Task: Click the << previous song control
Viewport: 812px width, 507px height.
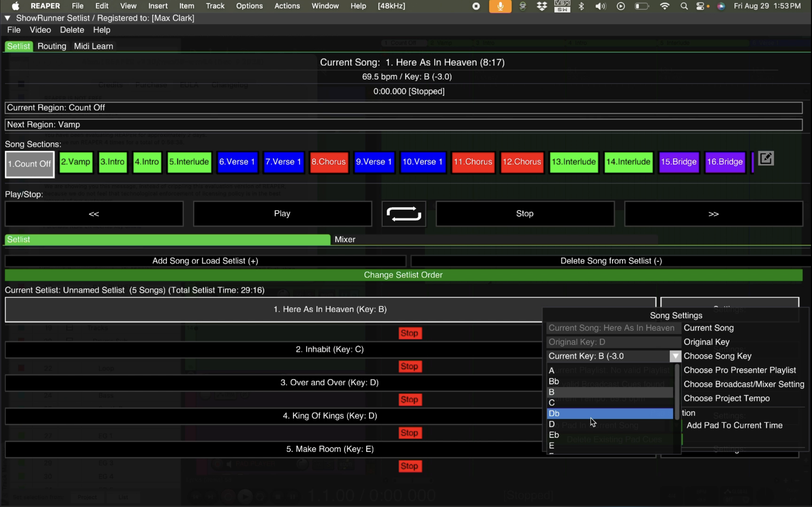Action: [x=94, y=213]
